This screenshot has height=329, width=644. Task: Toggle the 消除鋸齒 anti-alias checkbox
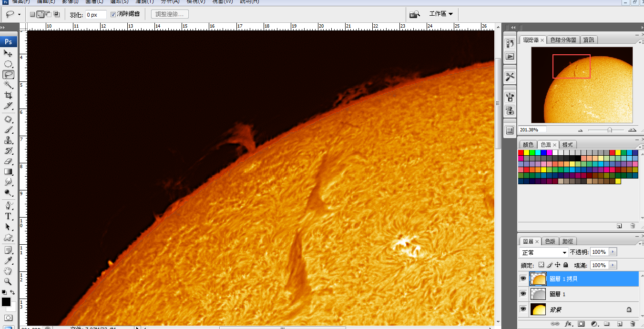click(x=113, y=14)
